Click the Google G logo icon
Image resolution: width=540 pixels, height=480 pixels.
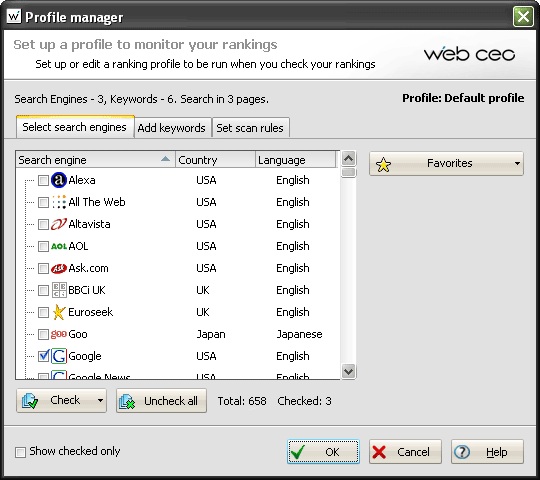(59, 356)
